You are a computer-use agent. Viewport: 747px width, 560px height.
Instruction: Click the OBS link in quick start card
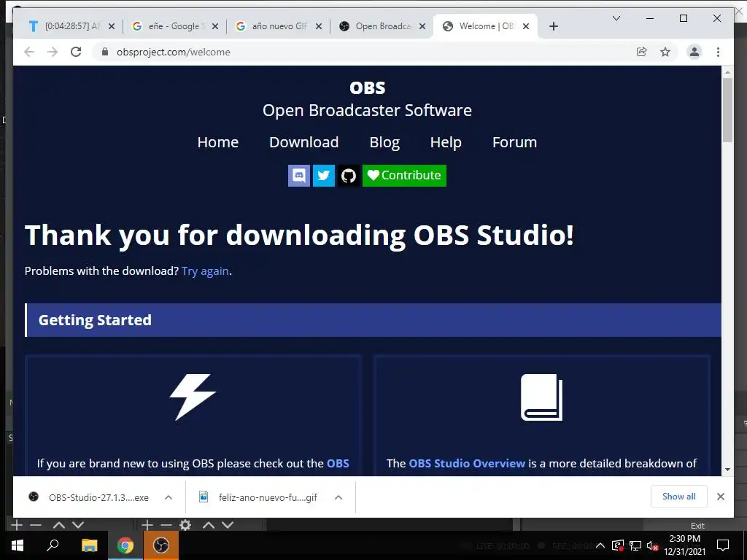click(x=338, y=463)
